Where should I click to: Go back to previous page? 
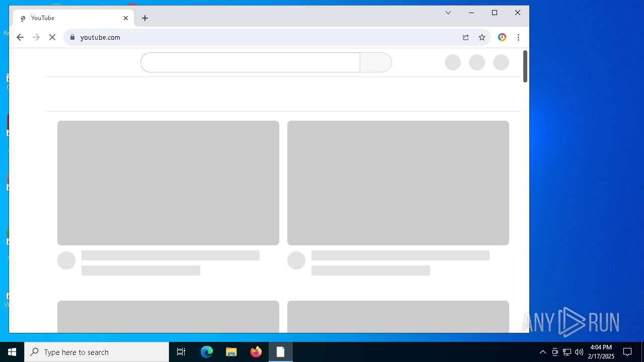tap(20, 37)
